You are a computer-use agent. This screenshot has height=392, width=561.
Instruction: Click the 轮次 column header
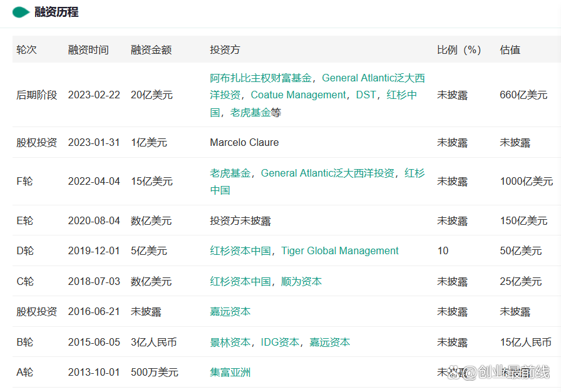point(26,49)
